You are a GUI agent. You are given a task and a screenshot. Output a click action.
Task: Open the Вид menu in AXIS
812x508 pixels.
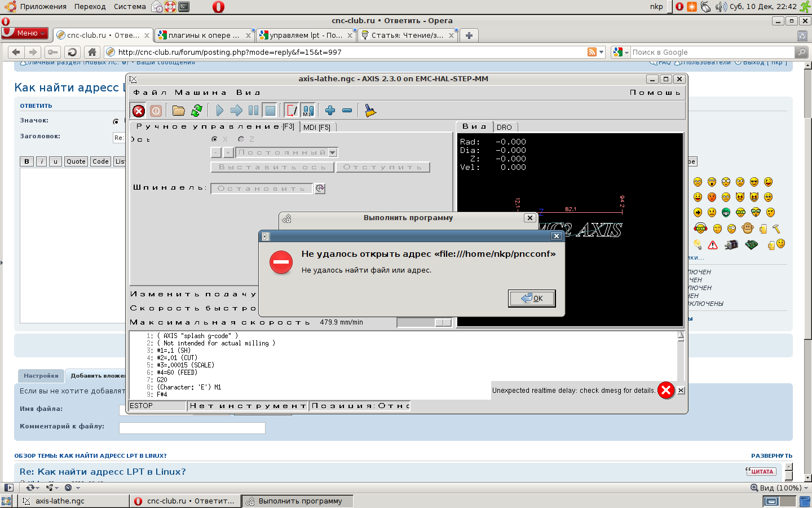click(248, 93)
